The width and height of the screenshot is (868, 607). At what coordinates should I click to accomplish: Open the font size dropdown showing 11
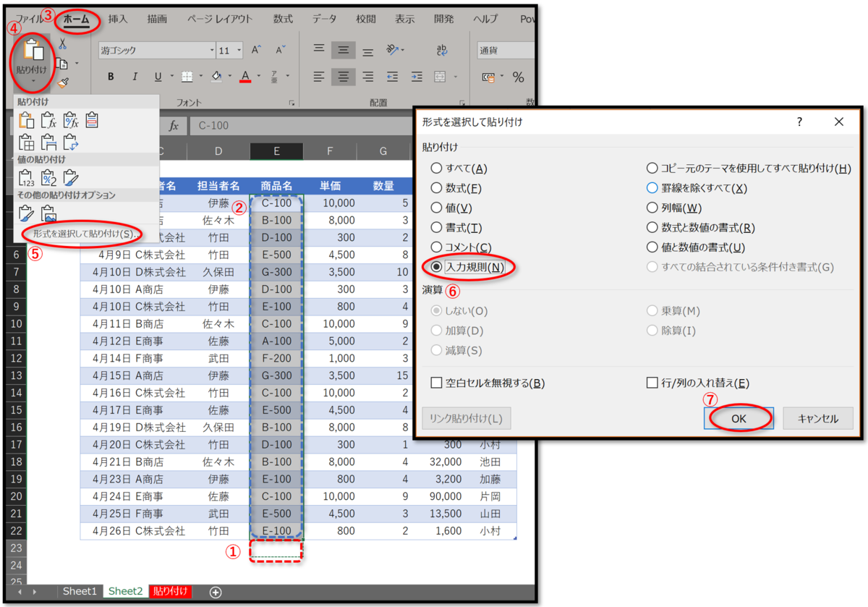[239, 50]
